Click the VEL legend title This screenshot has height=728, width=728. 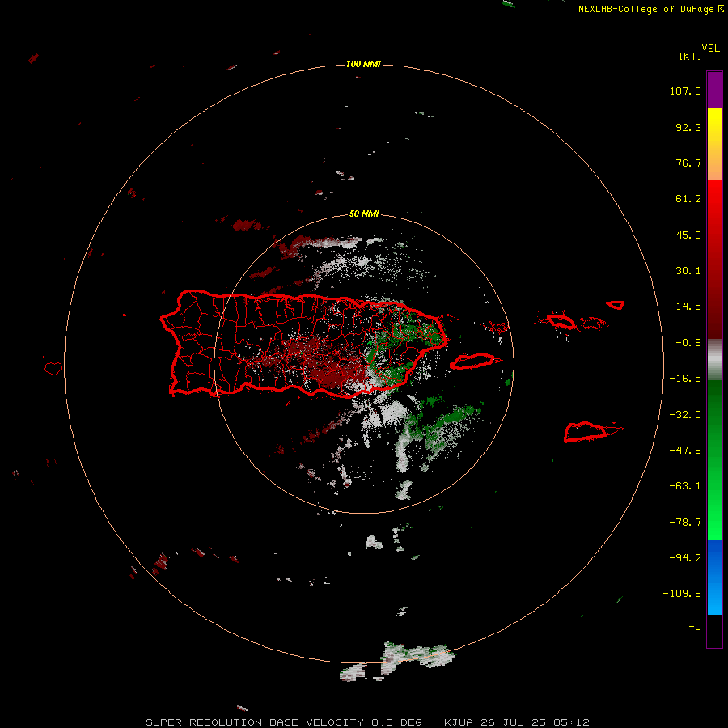(710, 49)
